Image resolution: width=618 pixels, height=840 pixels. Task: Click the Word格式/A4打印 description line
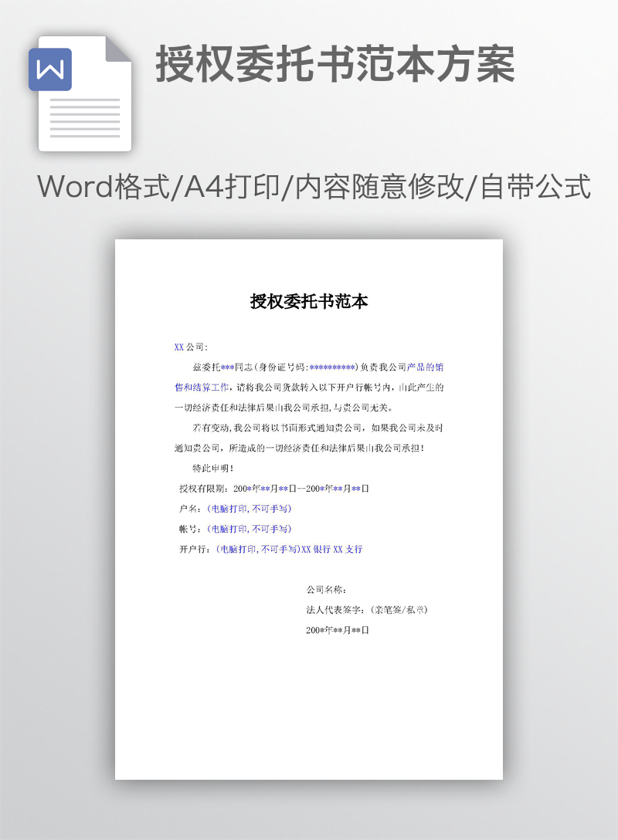pos(314,186)
